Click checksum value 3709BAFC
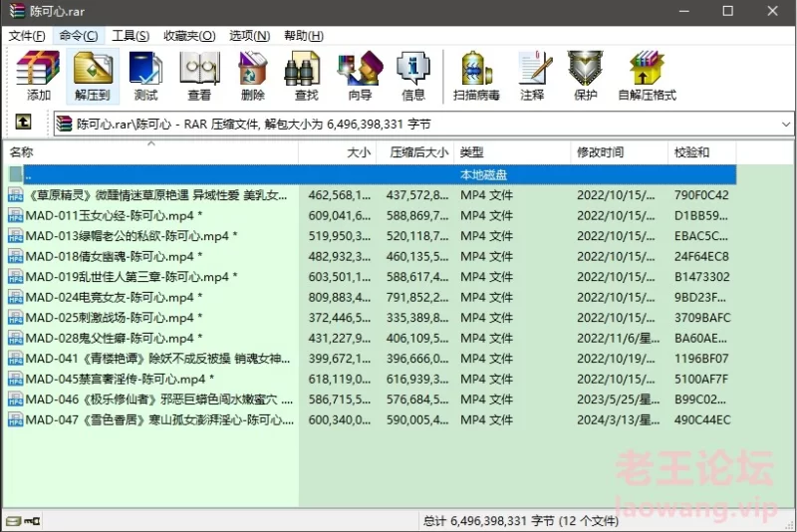Image resolution: width=797 pixels, height=532 pixels. click(702, 318)
